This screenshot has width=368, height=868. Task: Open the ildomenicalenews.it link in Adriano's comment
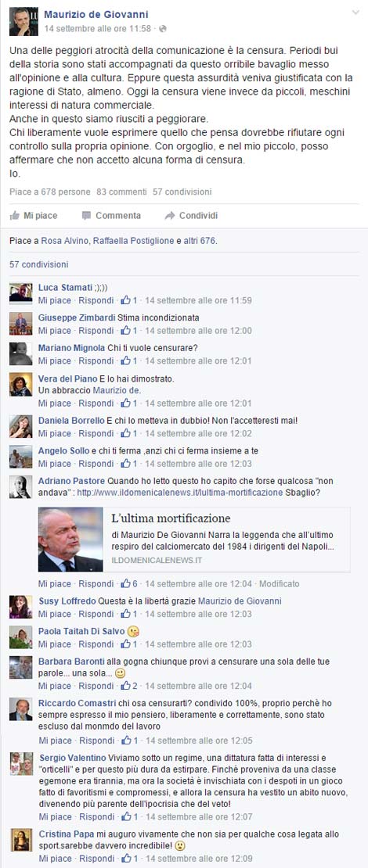(179, 493)
